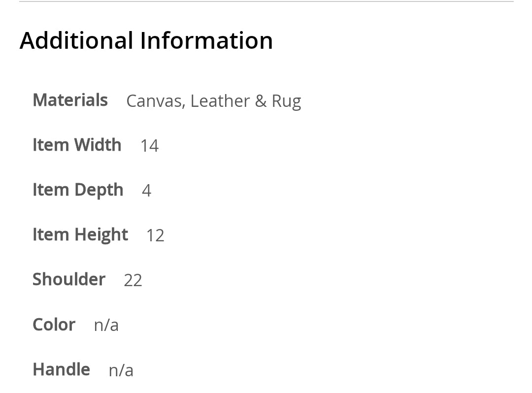This screenshot has width=532, height=393.
Task: Click the Item Depth value 4
Action: [146, 191]
